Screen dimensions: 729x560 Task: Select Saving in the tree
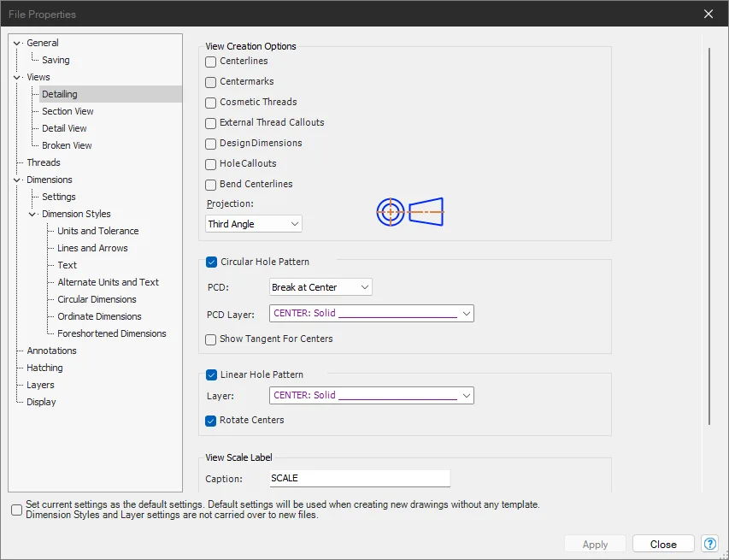(x=56, y=60)
